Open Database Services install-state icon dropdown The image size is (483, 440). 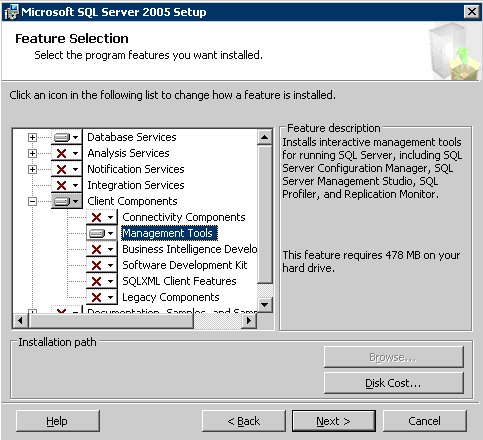66,137
